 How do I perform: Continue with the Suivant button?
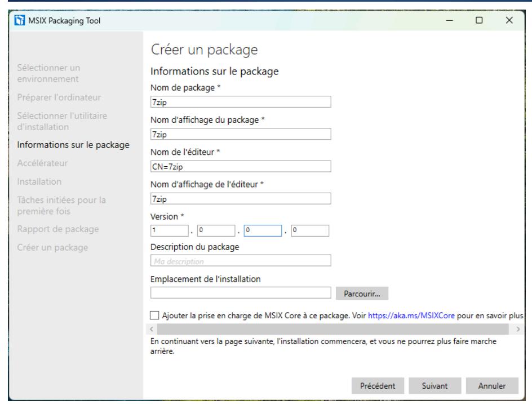(435, 385)
